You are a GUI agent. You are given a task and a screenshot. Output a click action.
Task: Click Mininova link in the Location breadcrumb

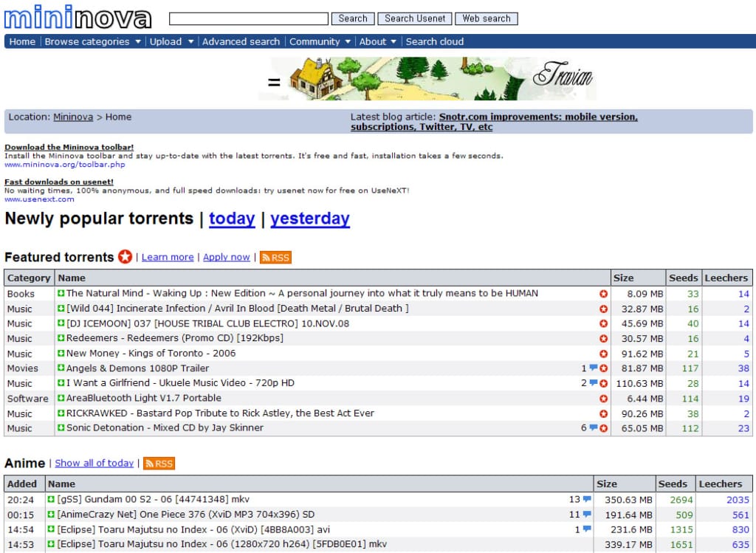pyautogui.click(x=73, y=117)
